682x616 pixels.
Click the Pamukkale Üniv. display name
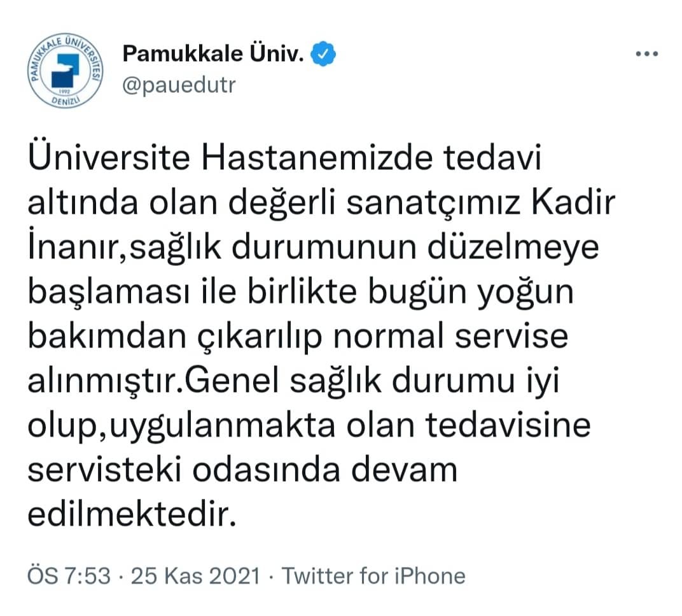tap(213, 53)
